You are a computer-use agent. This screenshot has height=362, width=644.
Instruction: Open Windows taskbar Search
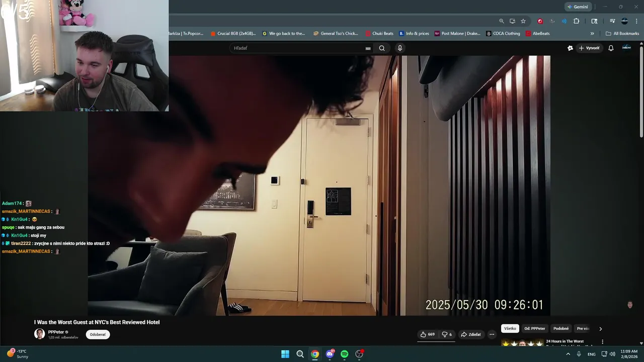300,354
